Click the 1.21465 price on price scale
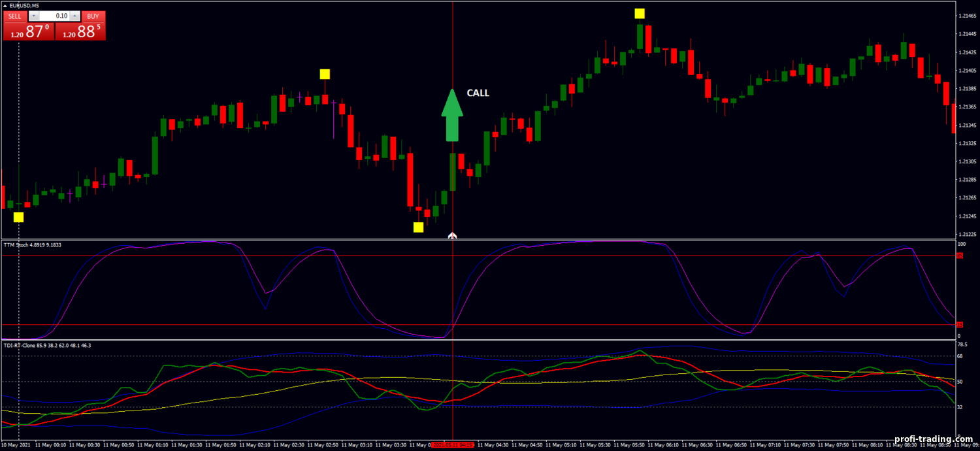This screenshot has width=980, height=451. [966, 16]
